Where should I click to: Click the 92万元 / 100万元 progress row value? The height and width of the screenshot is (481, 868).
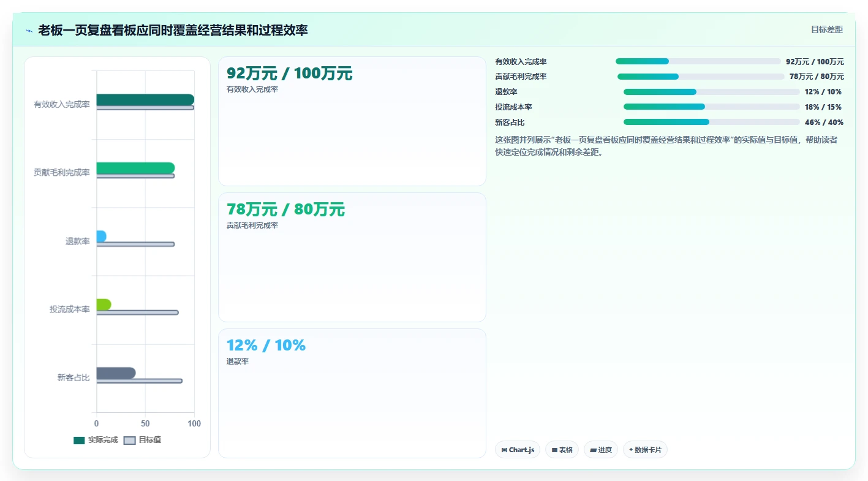pos(815,61)
